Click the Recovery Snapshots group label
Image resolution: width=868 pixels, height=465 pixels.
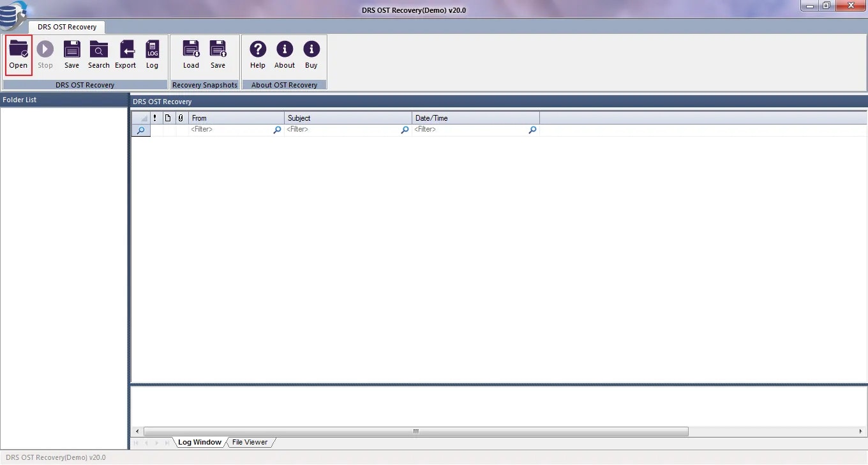[205, 85]
